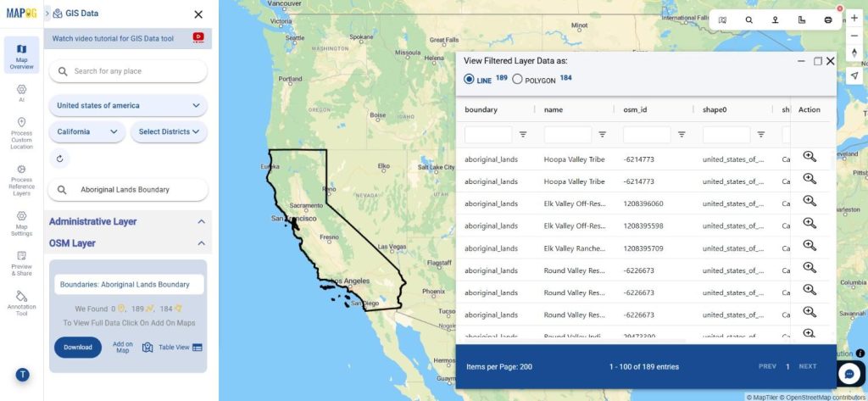Image resolution: width=868 pixels, height=401 pixels.
Task: Open the California state dropdown
Action: coord(87,131)
